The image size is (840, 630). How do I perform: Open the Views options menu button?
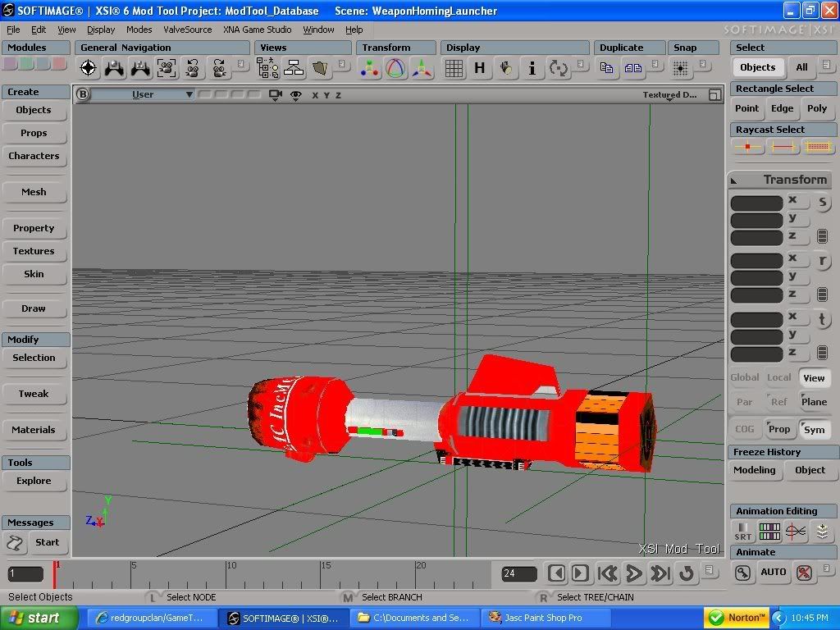[x=343, y=64]
